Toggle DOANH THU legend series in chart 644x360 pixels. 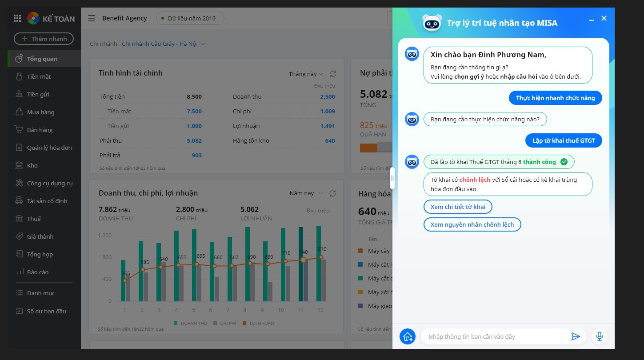point(190,323)
